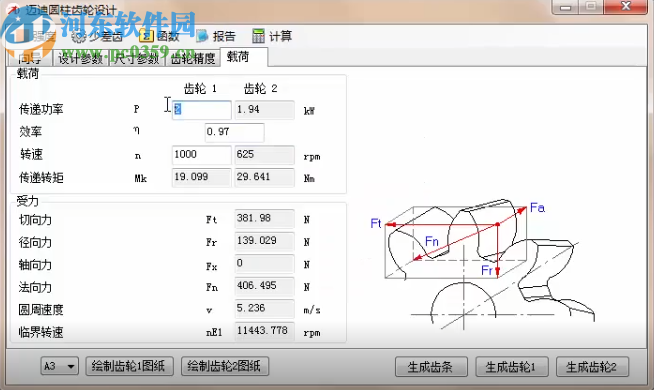Click the 少差齿 gear icon in toolbar
Image resolution: width=654 pixels, height=390 pixels.
point(78,37)
